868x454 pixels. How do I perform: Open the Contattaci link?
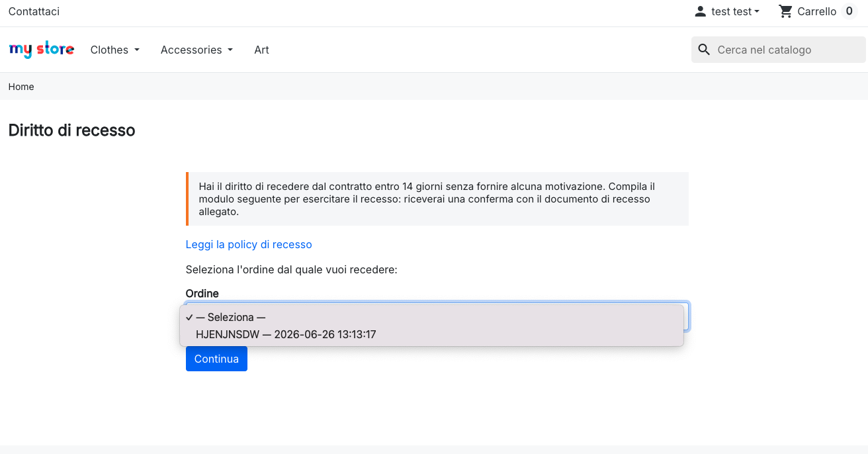click(x=34, y=11)
